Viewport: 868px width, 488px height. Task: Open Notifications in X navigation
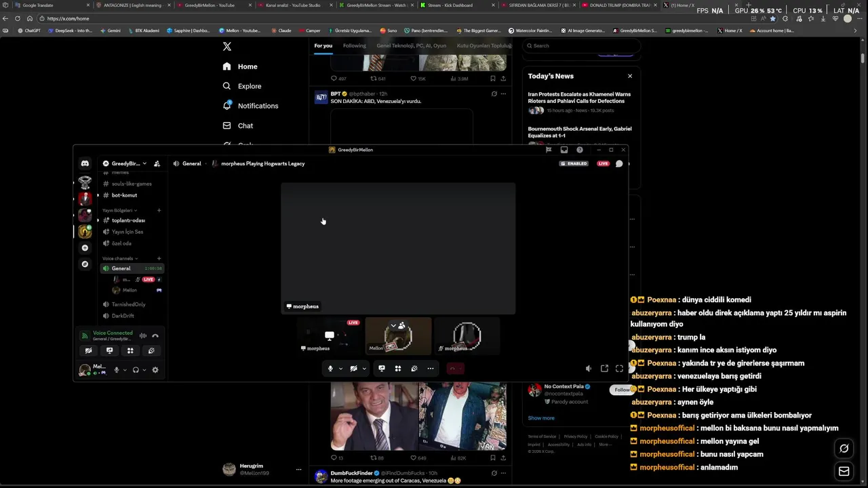250,106
